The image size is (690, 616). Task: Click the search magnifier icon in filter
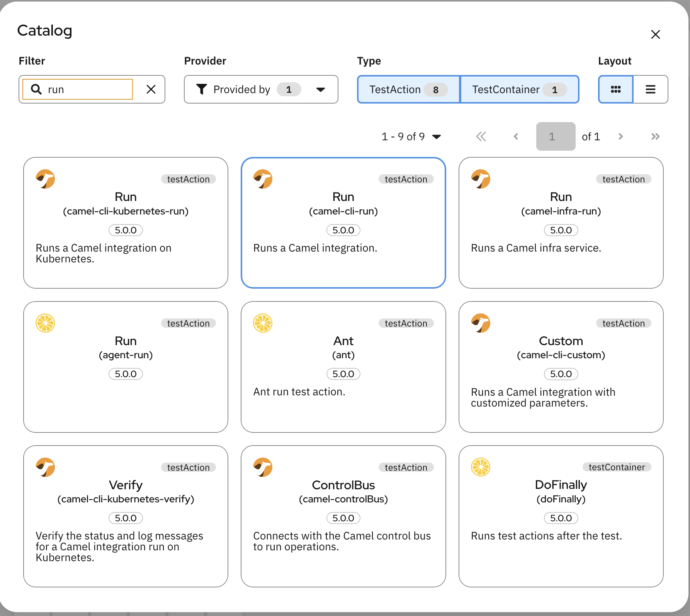[36, 89]
